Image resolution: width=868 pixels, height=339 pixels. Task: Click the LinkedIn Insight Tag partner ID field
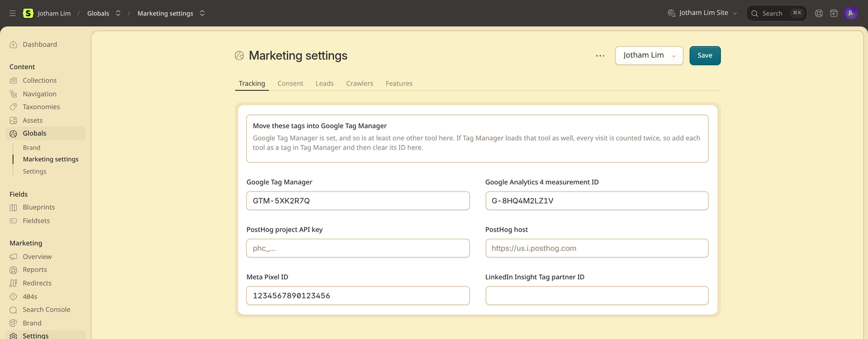[597, 296]
